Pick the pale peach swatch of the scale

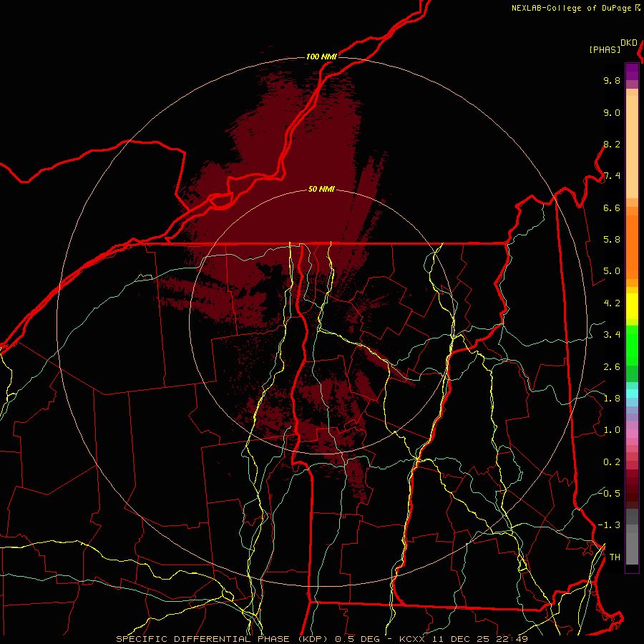click(632, 147)
